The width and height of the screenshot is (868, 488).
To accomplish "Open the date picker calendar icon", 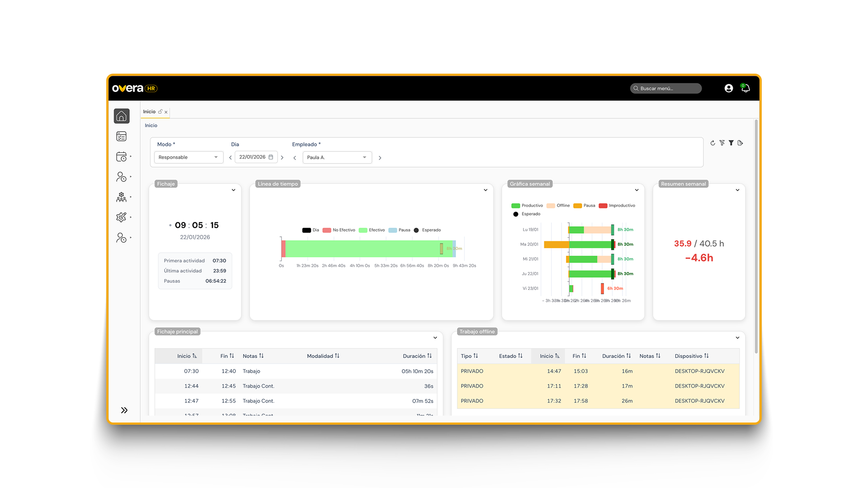I will tap(271, 157).
